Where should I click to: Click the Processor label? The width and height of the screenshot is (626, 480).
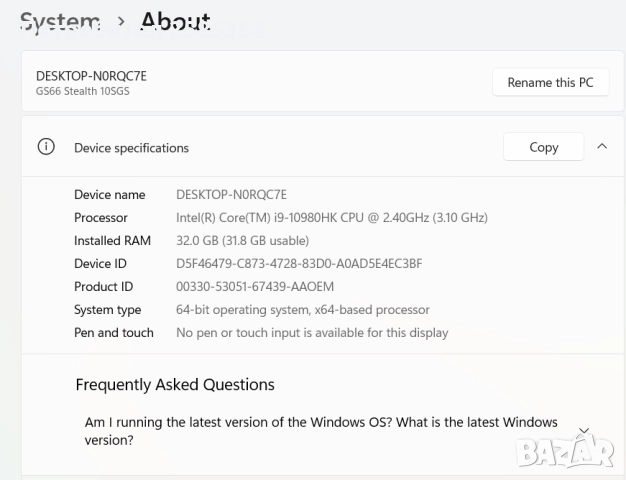click(101, 218)
